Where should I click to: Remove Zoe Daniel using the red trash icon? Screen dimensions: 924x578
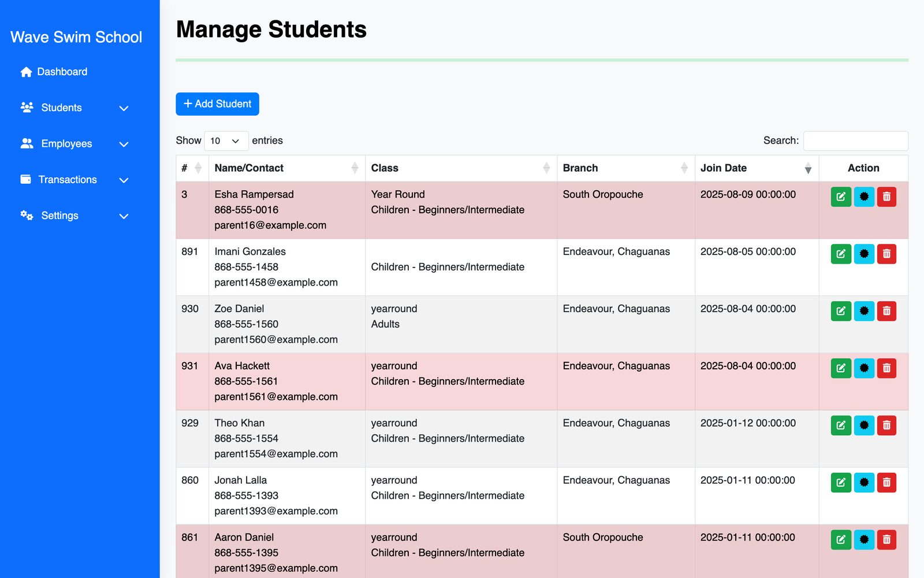(x=886, y=311)
